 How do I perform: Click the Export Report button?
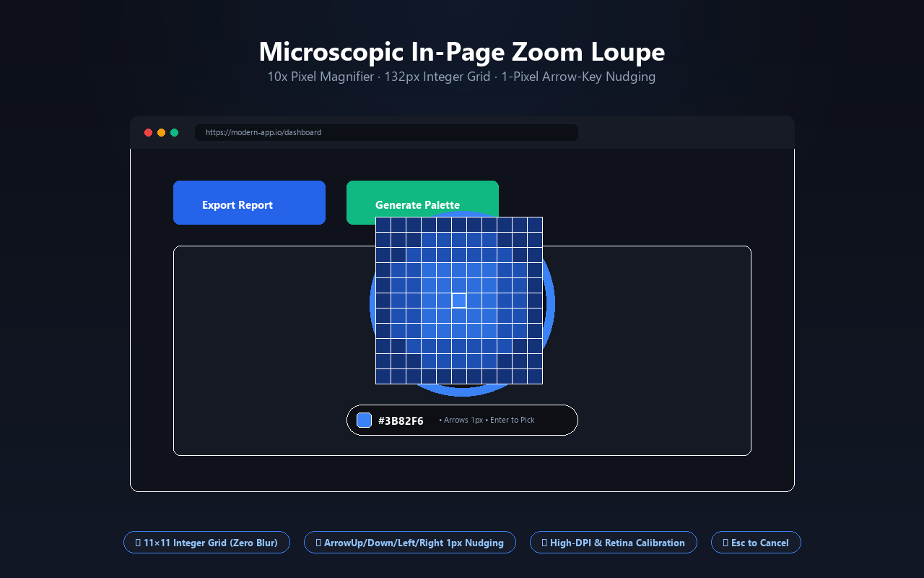point(249,203)
